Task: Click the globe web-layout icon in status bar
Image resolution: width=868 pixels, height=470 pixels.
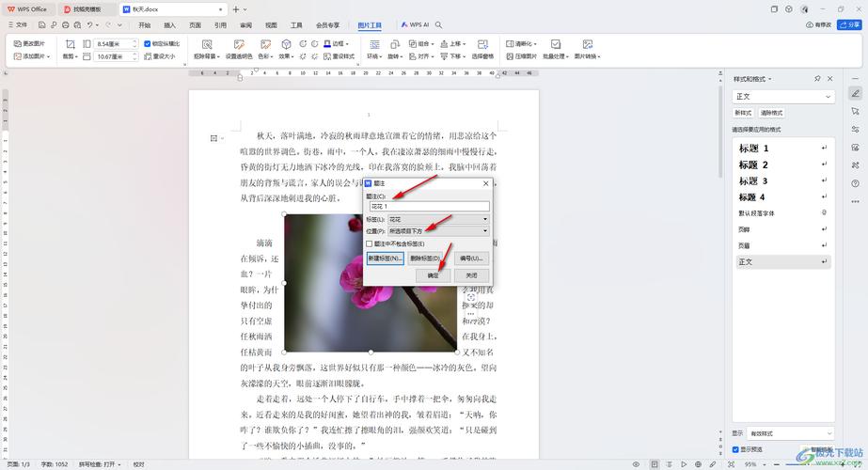Action: coord(698,464)
